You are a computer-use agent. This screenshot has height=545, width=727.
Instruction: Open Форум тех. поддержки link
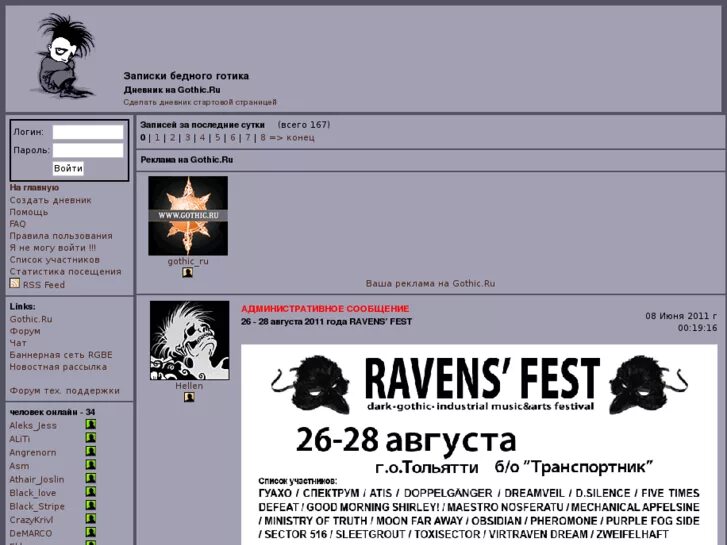tap(64, 391)
